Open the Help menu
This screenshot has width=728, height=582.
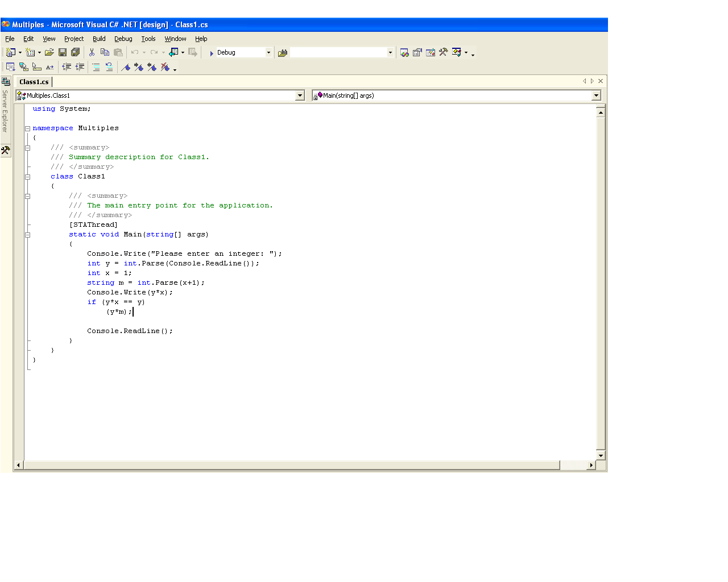[201, 39]
